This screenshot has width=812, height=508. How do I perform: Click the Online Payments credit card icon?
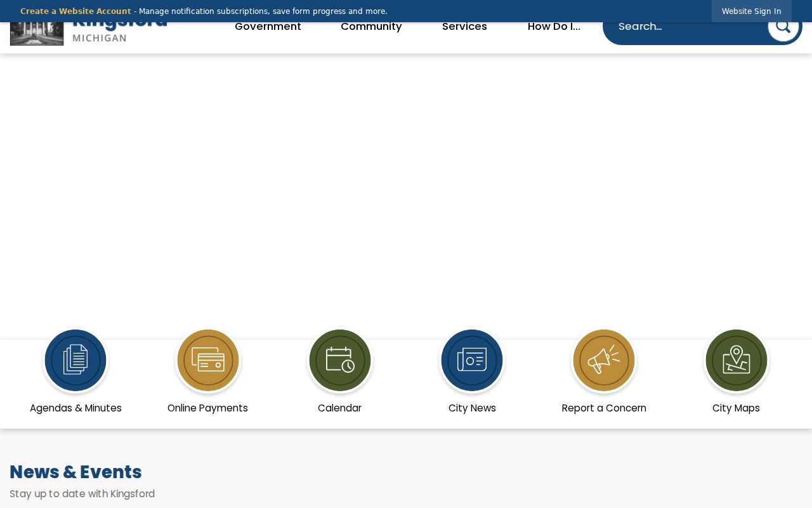coord(207,360)
